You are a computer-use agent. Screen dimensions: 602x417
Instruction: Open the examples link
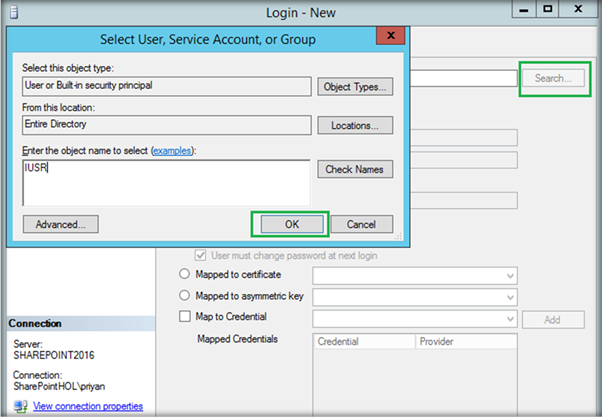click(x=172, y=151)
